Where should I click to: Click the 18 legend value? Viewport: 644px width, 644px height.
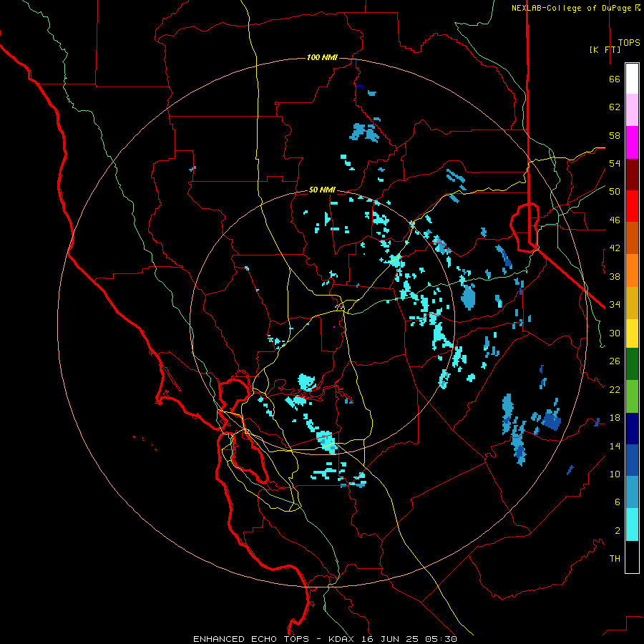[615, 418]
